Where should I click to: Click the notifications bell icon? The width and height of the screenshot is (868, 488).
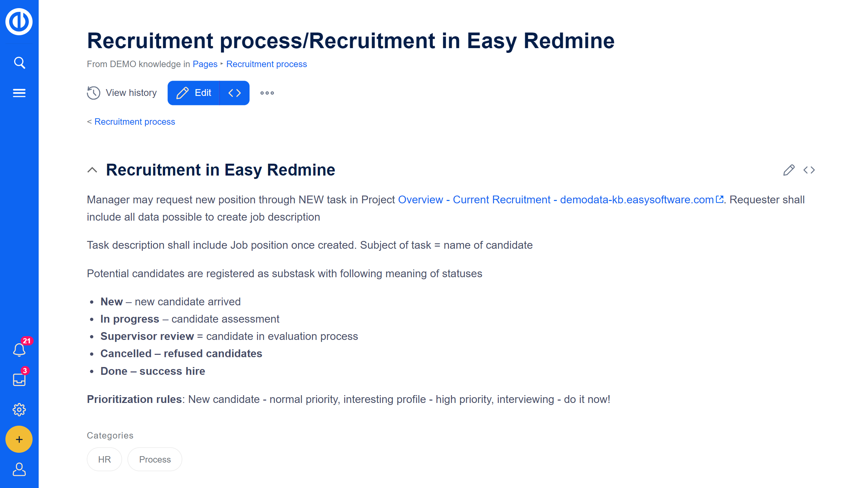pos(19,349)
